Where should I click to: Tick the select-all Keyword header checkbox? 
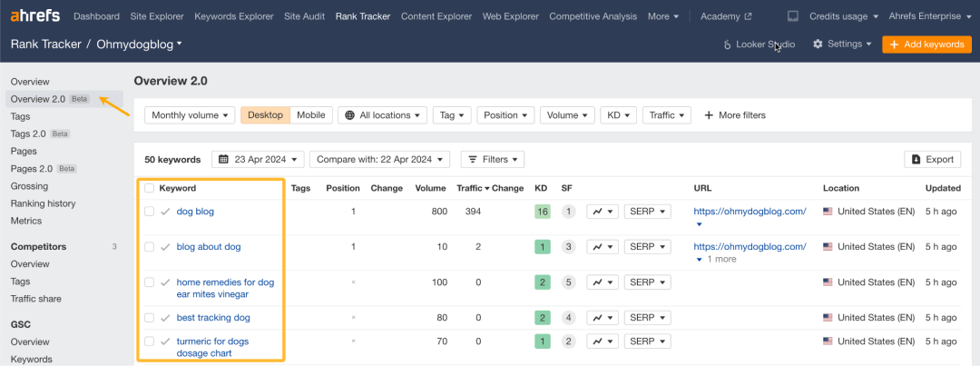click(x=150, y=188)
